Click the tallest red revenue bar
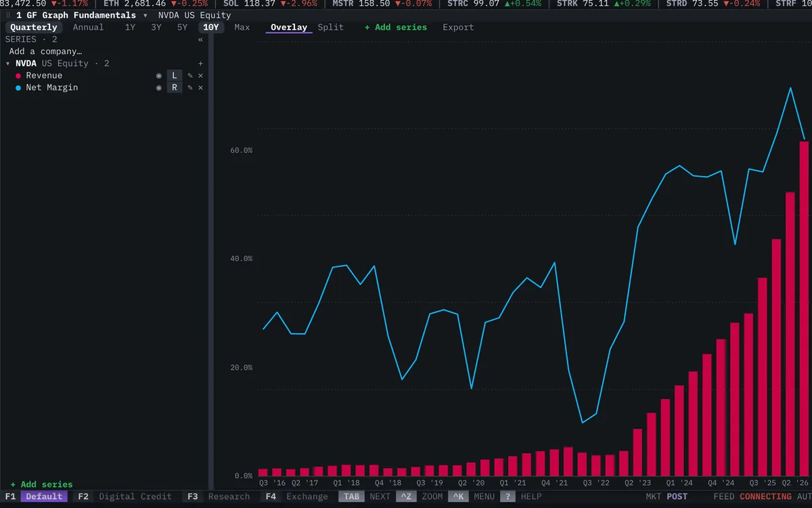 click(x=804, y=308)
